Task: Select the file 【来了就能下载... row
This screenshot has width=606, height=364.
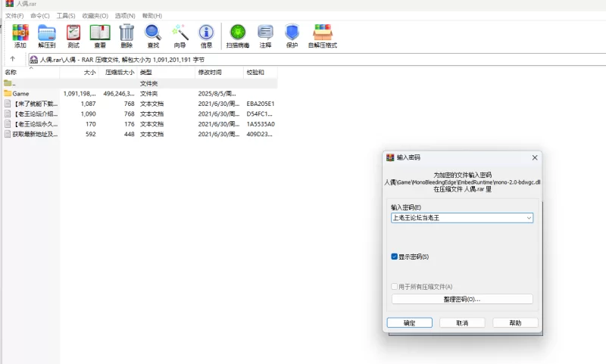Action: point(139,104)
